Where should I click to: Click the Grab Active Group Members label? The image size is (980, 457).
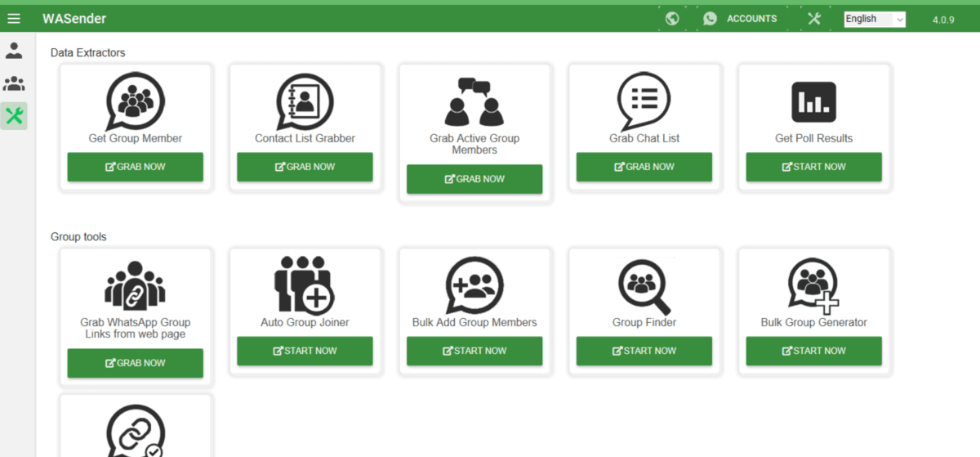coord(474,144)
